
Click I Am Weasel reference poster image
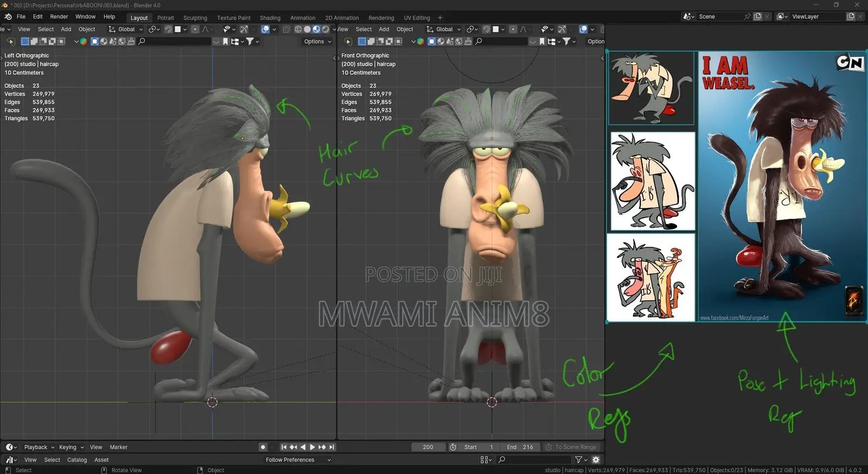[x=782, y=187]
